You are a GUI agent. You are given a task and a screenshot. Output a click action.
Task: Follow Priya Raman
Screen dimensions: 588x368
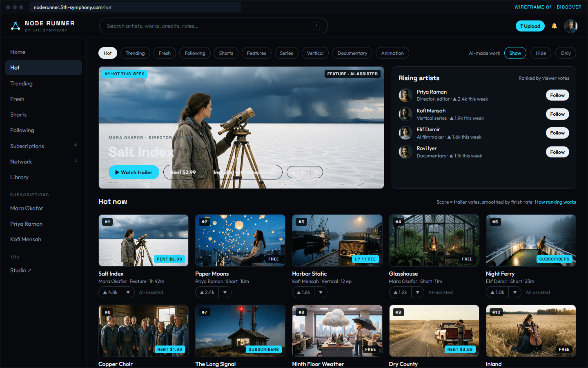557,95
